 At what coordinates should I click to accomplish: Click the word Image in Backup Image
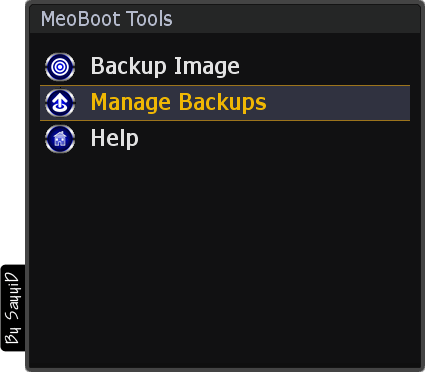click(207, 67)
